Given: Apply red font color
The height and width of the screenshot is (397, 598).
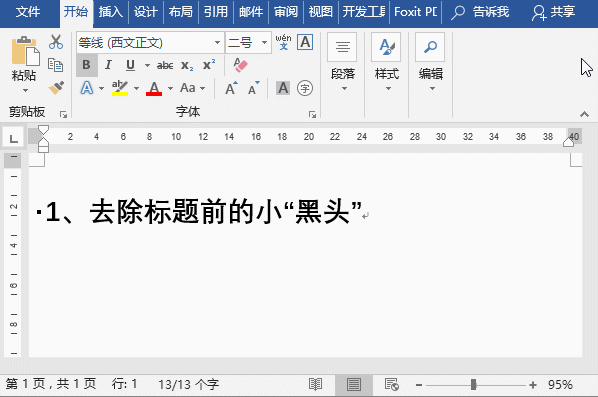Looking at the screenshot, I should click(154, 88).
